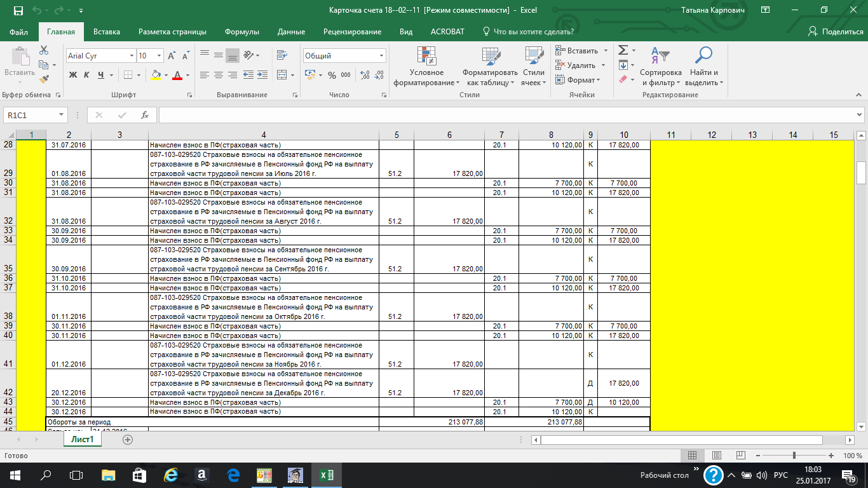Toggle Italic formatting

[x=87, y=75]
